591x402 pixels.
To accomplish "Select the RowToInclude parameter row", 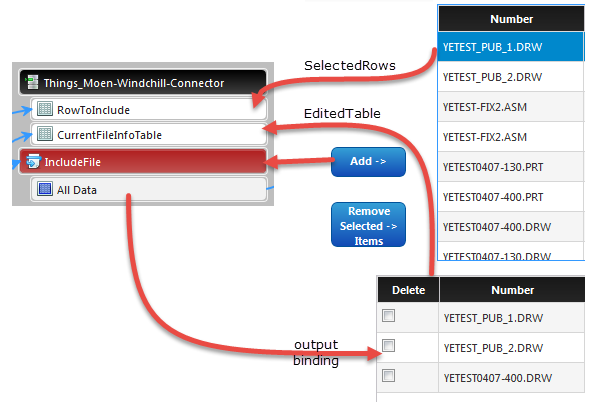I will click(x=149, y=109).
